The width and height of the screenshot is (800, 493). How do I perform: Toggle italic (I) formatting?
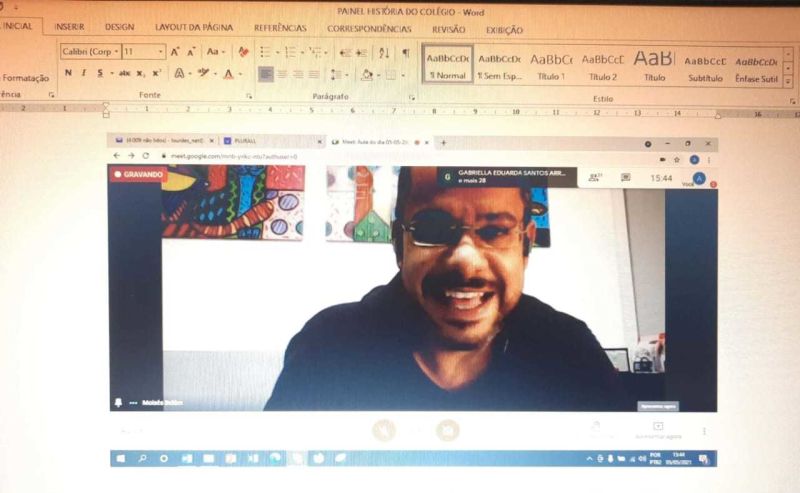pos(84,73)
